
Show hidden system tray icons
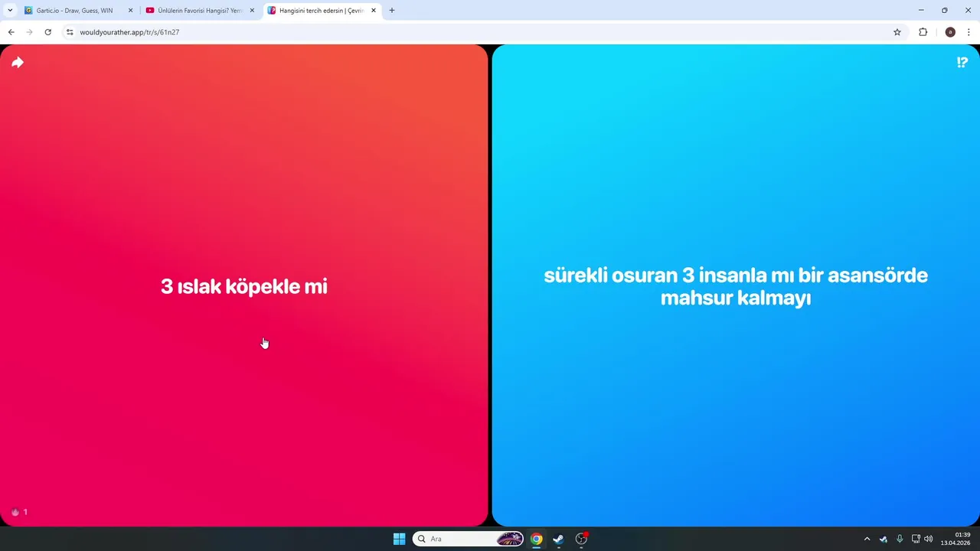[x=867, y=539]
